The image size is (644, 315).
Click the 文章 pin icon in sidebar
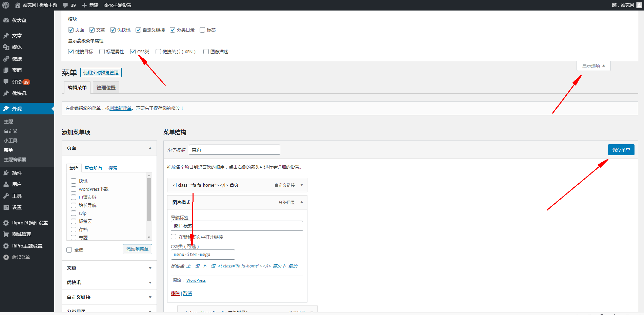[x=6, y=36]
